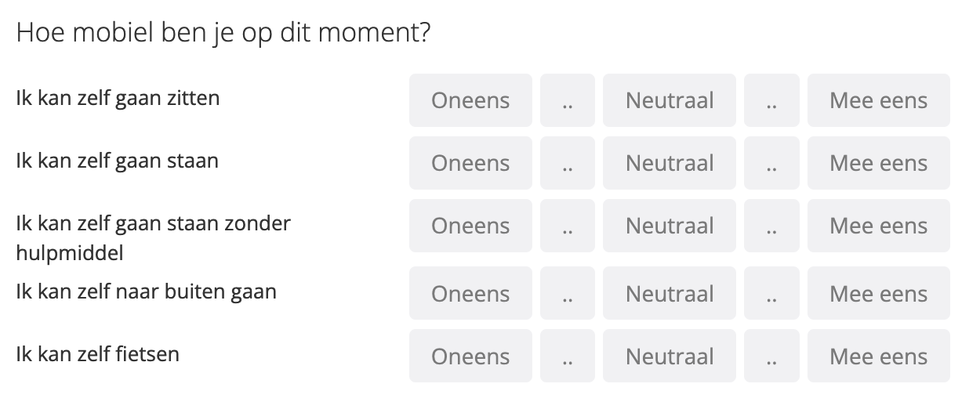Select Mee eens for standing without hulpmiddel
Image resolution: width=980 pixels, height=409 pixels.
878,226
